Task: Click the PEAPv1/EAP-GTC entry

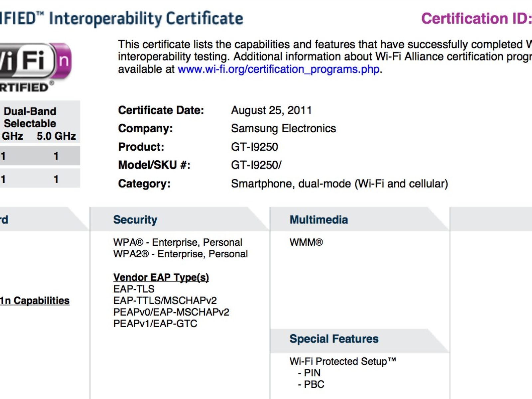Action: (155, 324)
